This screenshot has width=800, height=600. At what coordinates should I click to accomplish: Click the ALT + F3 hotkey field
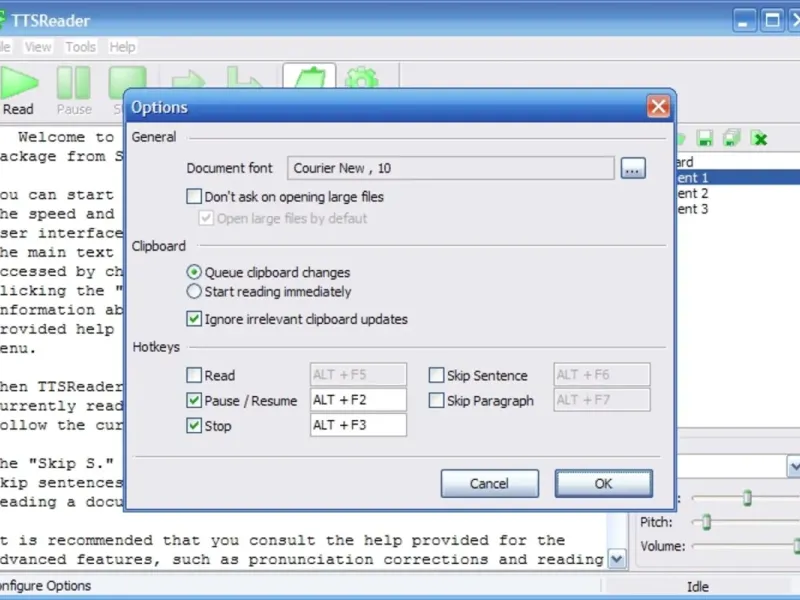click(358, 425)
